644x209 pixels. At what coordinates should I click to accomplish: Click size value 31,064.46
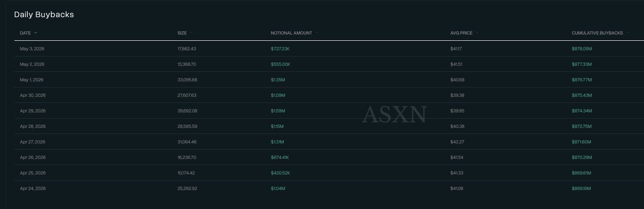[187, 142]
